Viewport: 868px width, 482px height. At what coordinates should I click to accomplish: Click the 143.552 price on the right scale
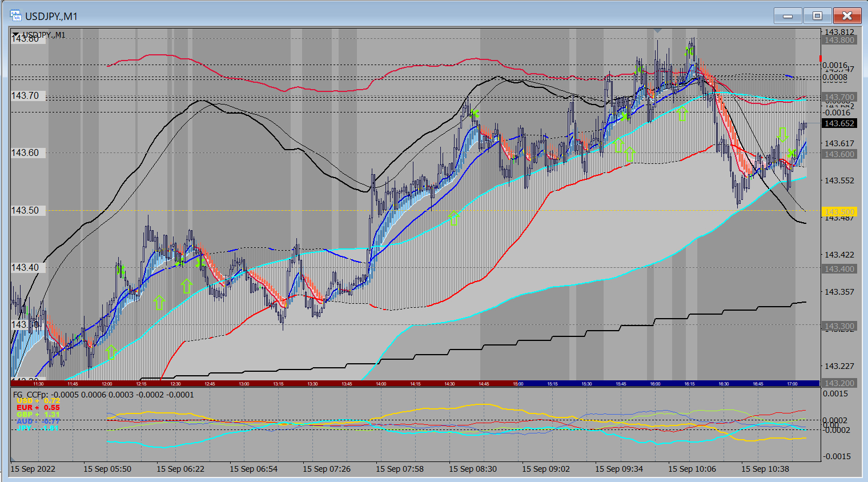(839, 180)
